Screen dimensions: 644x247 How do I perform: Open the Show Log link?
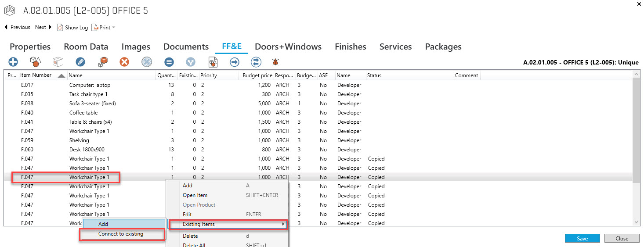(72, 28)
